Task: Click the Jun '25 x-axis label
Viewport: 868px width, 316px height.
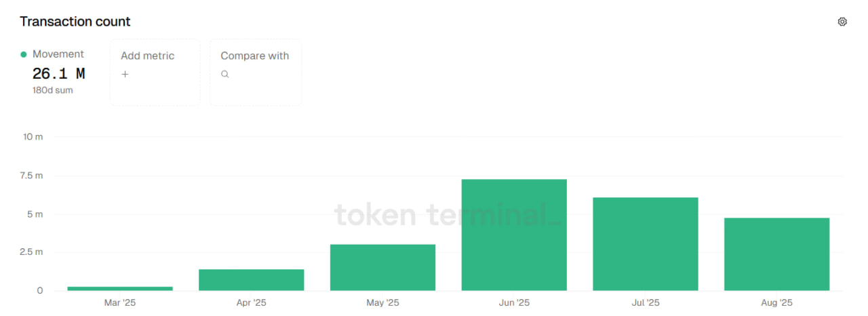Action: click(514, 303)
